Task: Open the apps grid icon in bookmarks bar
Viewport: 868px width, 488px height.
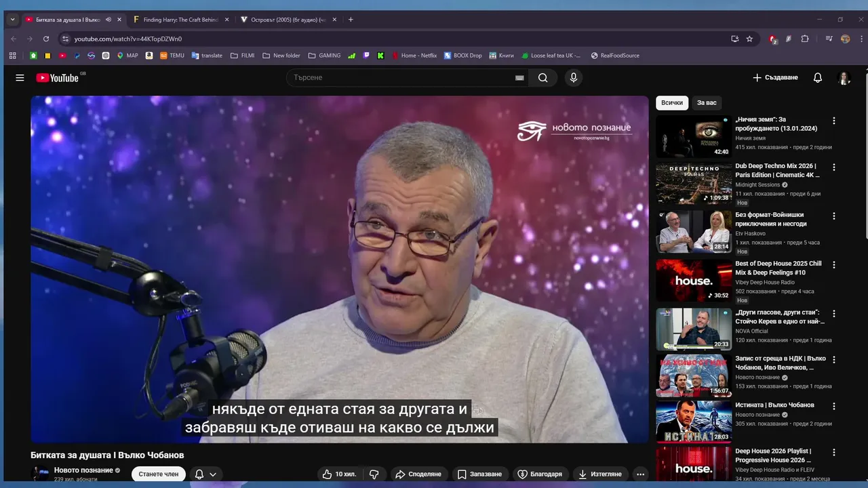Action: 13,56
